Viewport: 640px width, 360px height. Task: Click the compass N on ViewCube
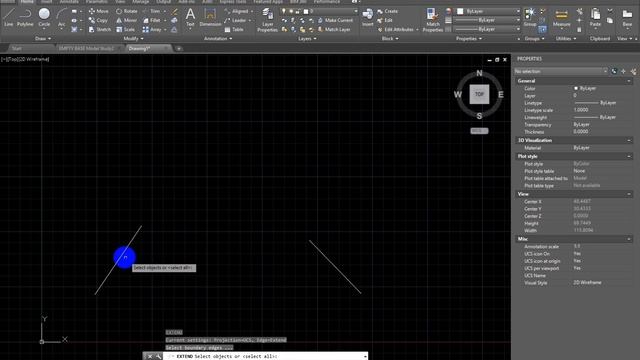pos(479,73)
